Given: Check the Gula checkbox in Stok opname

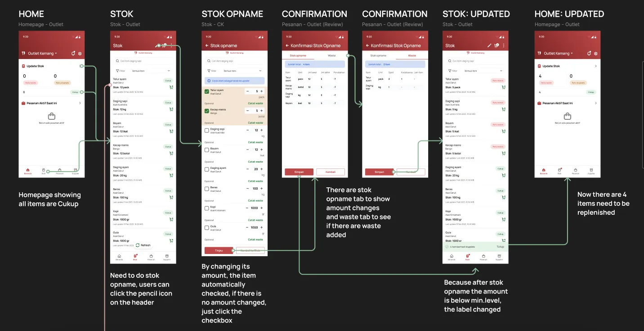Looking at the screenshot, I should pyautogui.click(x=207, y=228).
